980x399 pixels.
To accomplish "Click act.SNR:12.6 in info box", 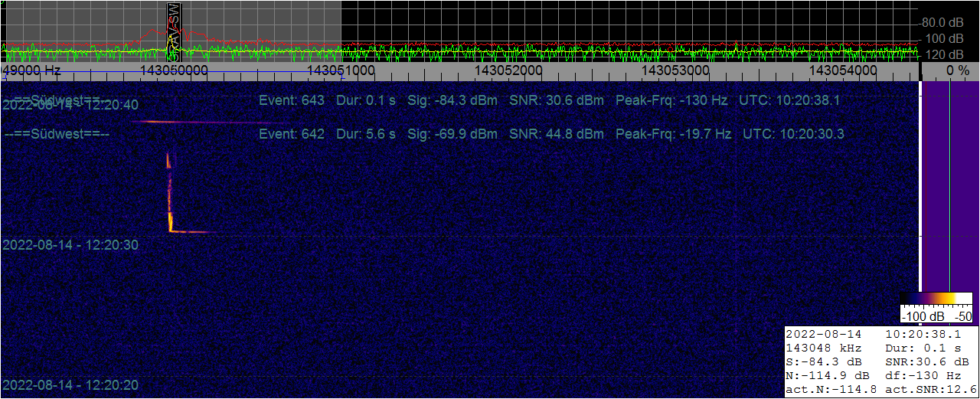I will coord(932,390).
